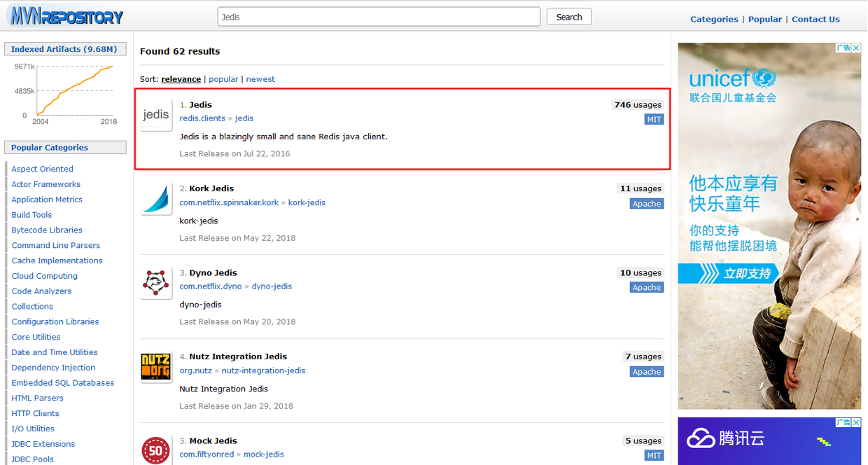868x465 pixels.
Task: Open the redis.clients group link
Action: pyautogui.click(x=202, y=118)
